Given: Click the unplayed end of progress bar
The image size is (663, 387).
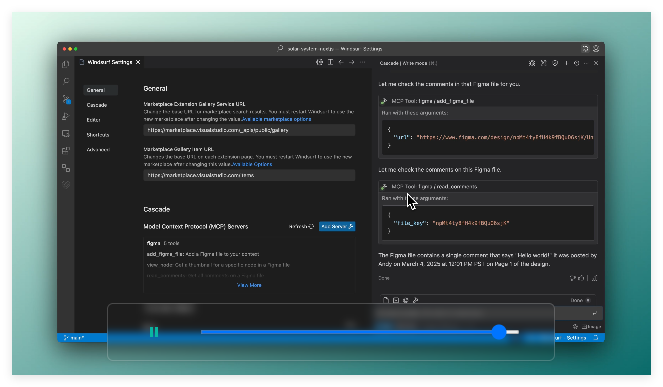Looking at the screenshot, I should pyautogui.click(x=512, y=332).
